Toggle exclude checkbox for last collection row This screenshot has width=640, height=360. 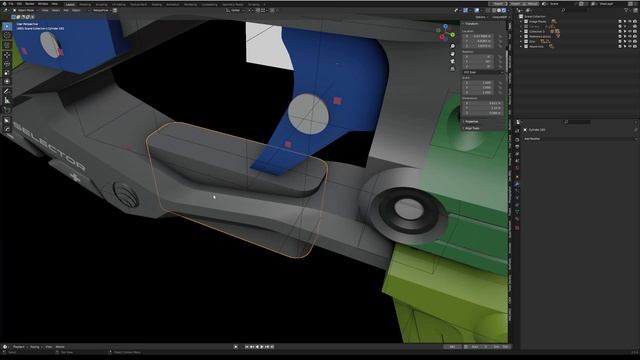(x=620, y=46)
